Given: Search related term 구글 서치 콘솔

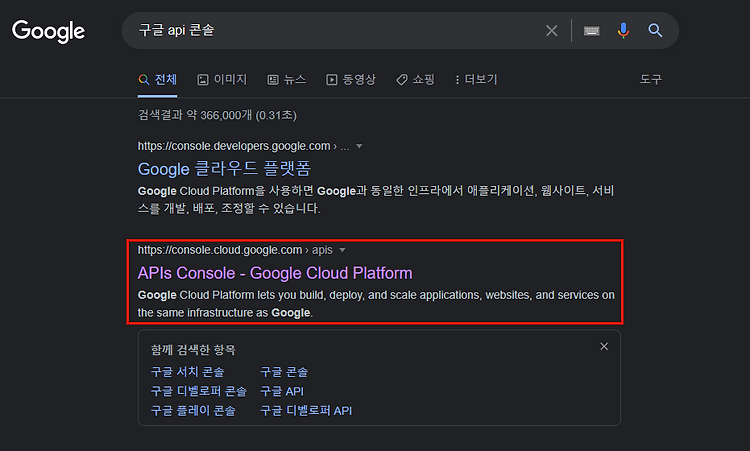Looking at the screenshot, I should tap(187, 372).
